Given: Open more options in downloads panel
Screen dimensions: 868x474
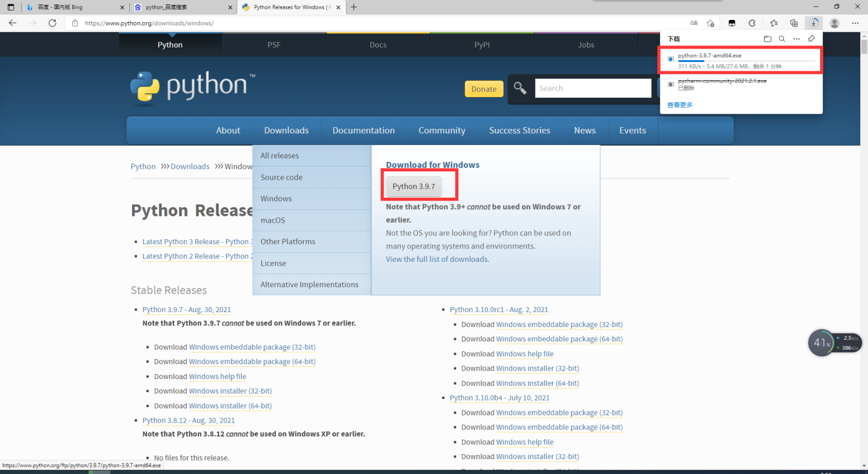Looking at the screenshot, I should click(x=796, y=39).
